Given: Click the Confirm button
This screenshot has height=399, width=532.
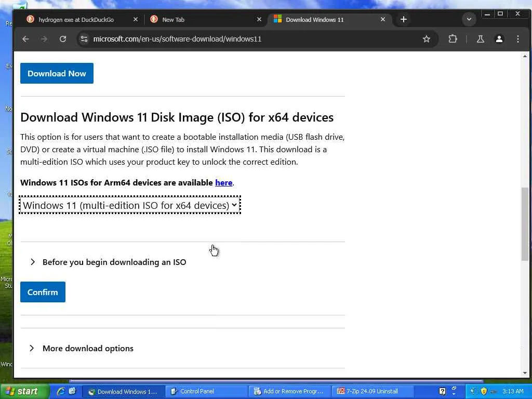Looking at the screenshot, I should tap(43, 292).
